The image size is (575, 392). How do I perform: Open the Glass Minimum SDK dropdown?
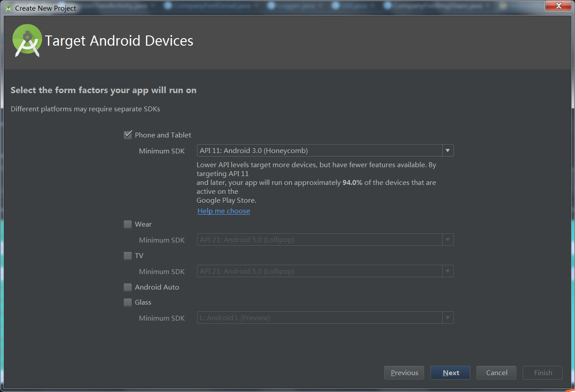tap(325, 318)
